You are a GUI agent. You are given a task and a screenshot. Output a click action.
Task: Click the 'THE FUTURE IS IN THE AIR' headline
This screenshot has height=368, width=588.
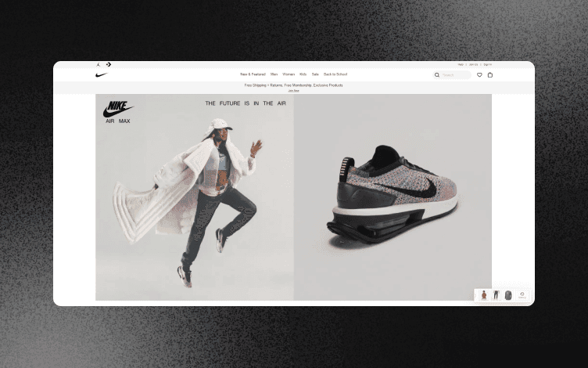tap(246, 103)
